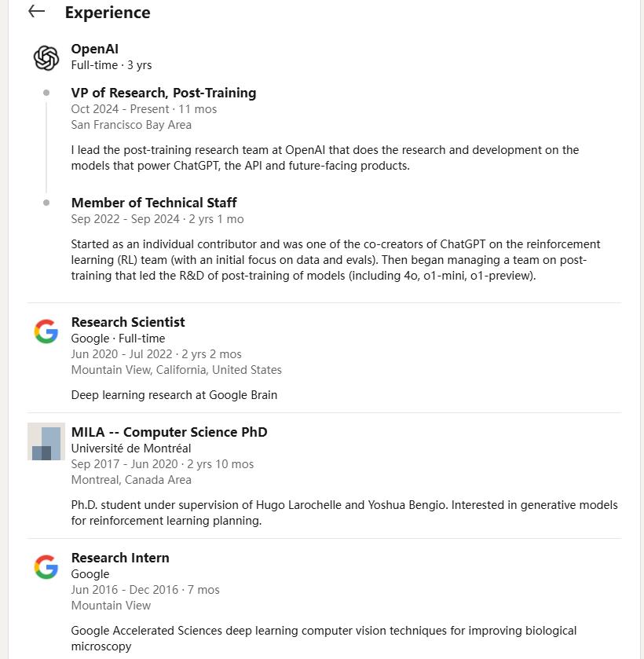Click the VP of Research, Post-Training title
Image resolution: width=644 pixels, height=659 pixels.
click(x=163, y=93)
